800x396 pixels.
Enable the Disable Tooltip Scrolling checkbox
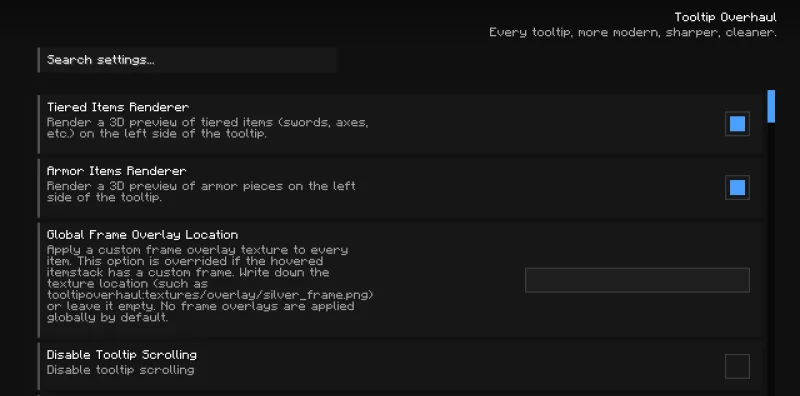pos(737,366)
